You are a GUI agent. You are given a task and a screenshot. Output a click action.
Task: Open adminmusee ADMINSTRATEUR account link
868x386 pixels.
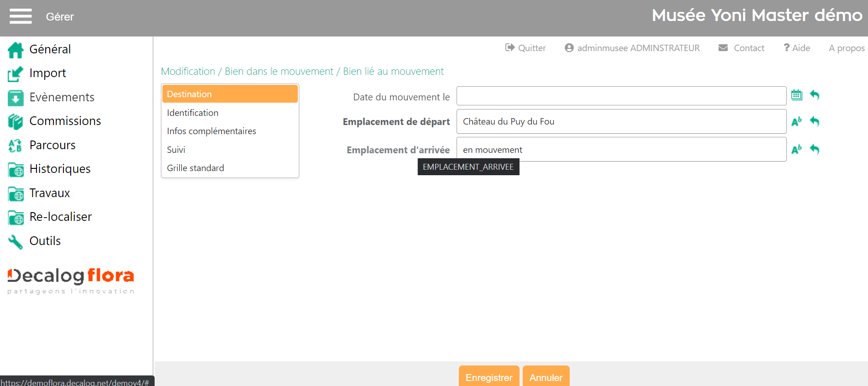click(x=638, y=48)
